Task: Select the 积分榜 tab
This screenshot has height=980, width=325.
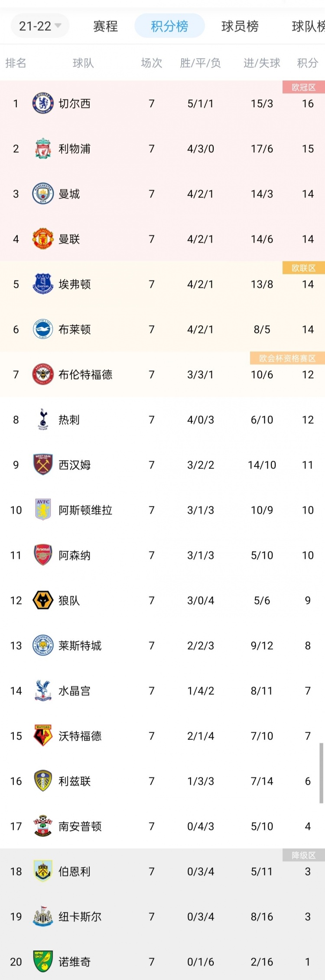Action: pyautogui.click(x=169, y=26)
